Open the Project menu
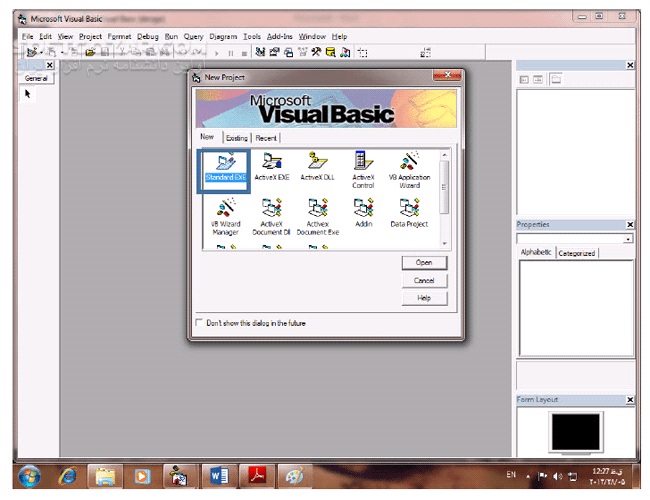 (90, 36)
